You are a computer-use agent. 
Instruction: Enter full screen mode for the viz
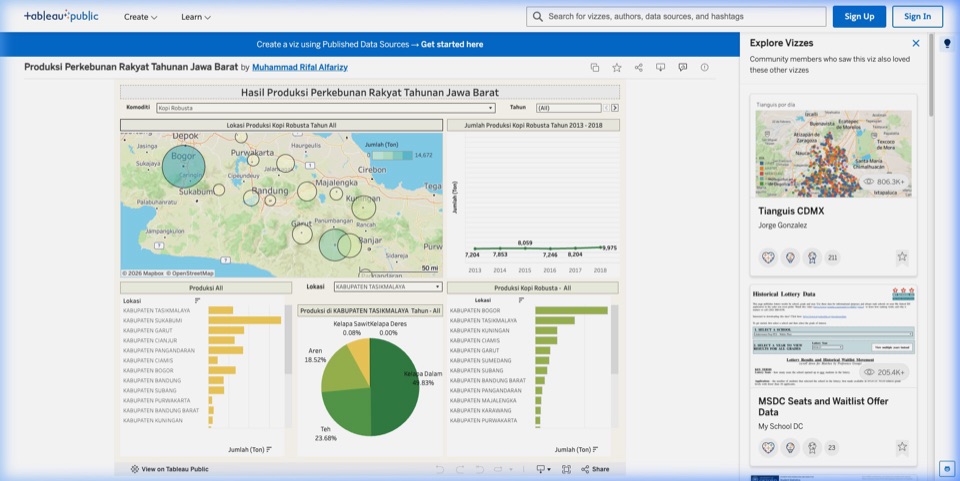tap(566, 469)
